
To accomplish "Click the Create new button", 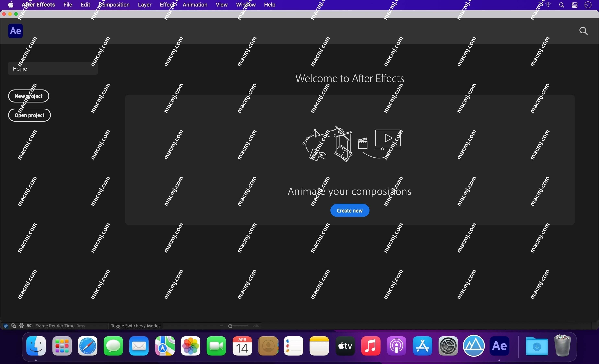I will (x=350, y=210).
